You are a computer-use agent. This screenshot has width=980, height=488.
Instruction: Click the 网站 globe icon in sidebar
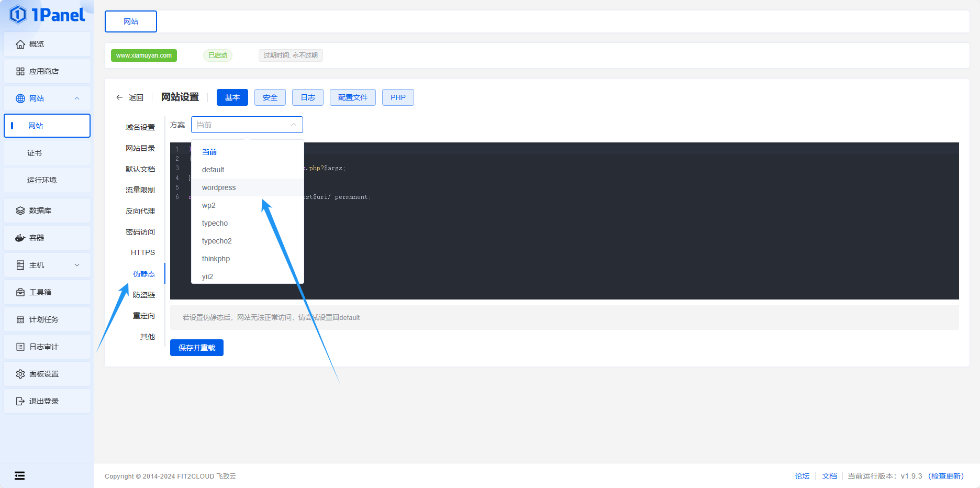point(20,98)
